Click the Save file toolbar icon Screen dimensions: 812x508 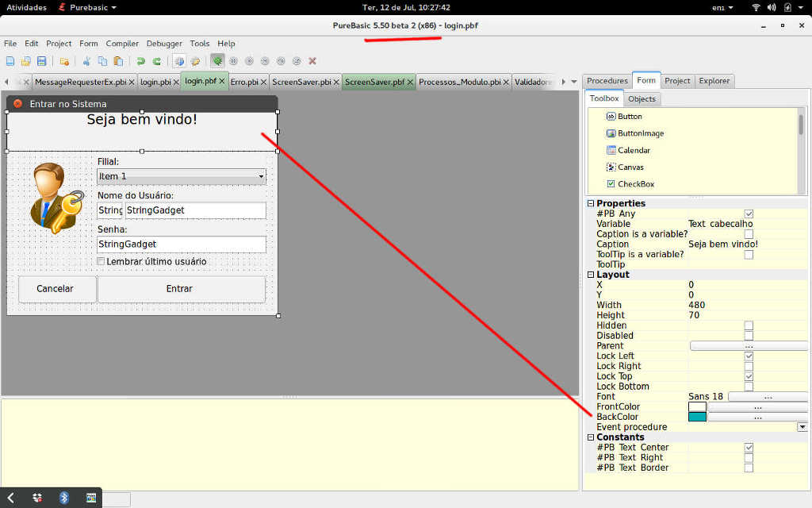coord(41,61)
